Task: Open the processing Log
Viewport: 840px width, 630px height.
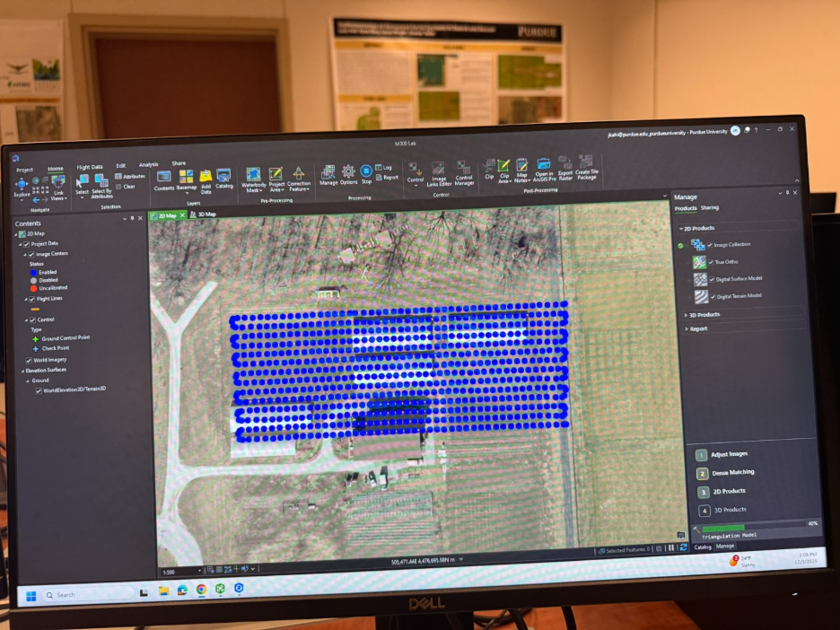Action: [384, 168]
